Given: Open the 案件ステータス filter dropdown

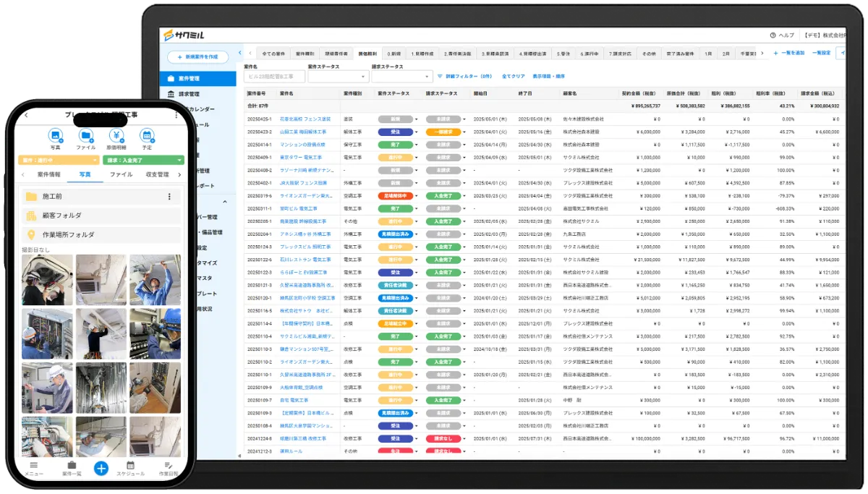Looking at the screenshot, I should point(339,76).
